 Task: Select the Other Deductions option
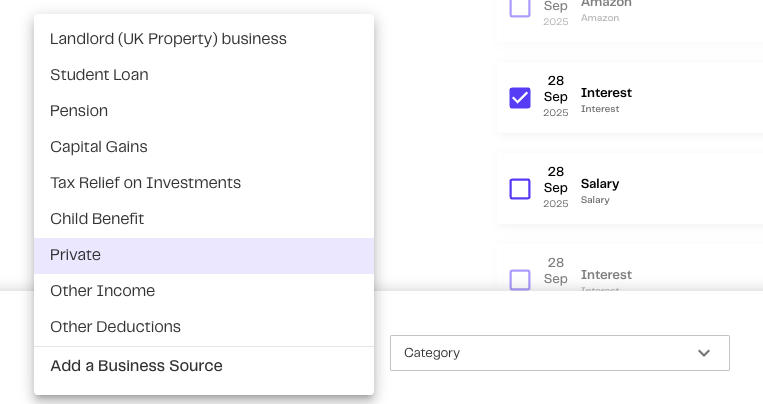(x=115, y=327)
